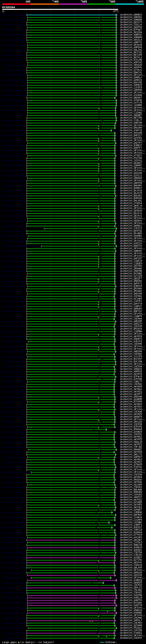This screenshot has width=146, height=644.
Task: Select hit label UniRef100_A9NQ49
Action: pos(131,20)
